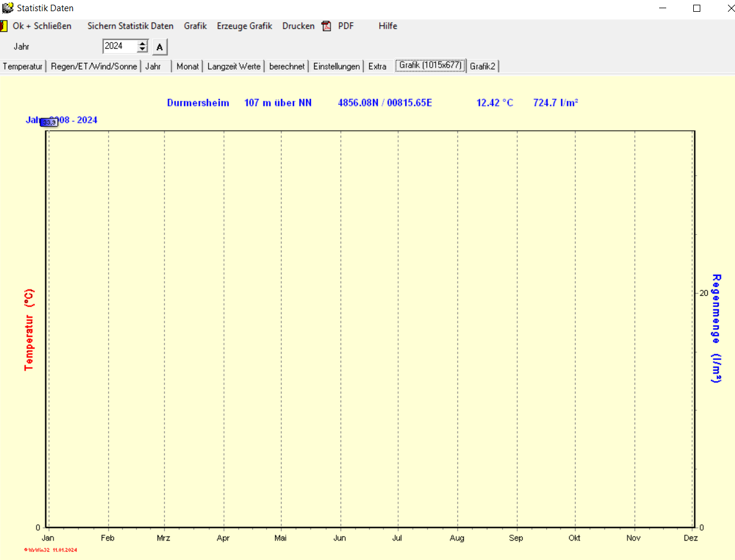Click Erzeuge Grafik in the menu bar
Screen dimensions: 735x560
(x=245, y=26)
